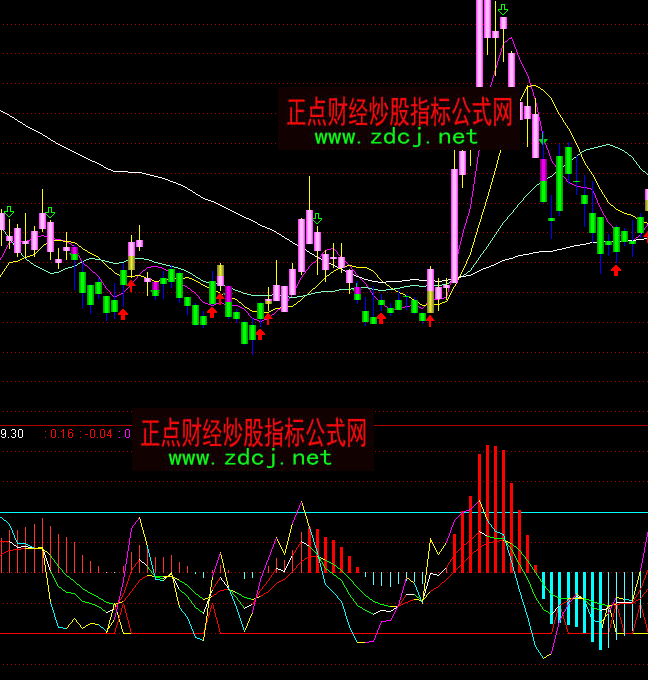Select the green down arrow at the chart's center
Image resolution: width=648 pixels, height=680 pixels.
[x=317, y=217]
